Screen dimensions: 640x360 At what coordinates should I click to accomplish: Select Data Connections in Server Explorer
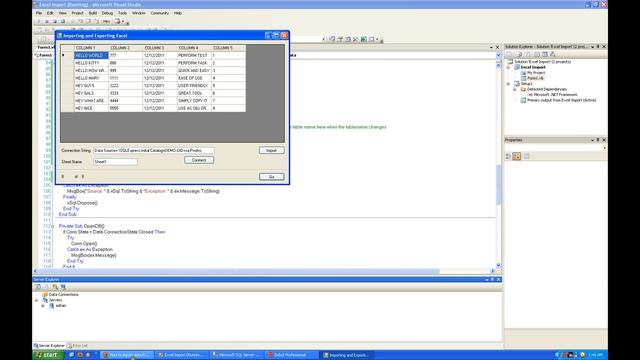(64, 294)
